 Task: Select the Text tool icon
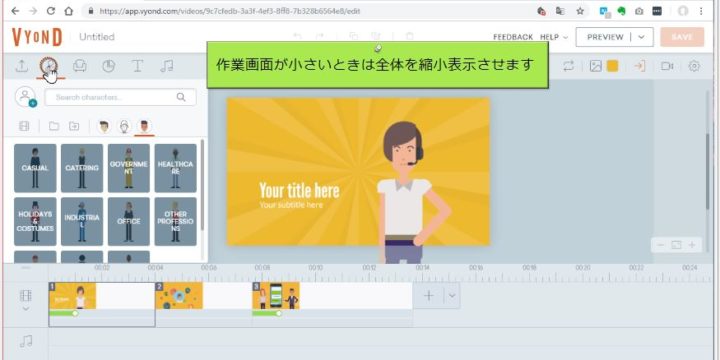pos(137,66)
